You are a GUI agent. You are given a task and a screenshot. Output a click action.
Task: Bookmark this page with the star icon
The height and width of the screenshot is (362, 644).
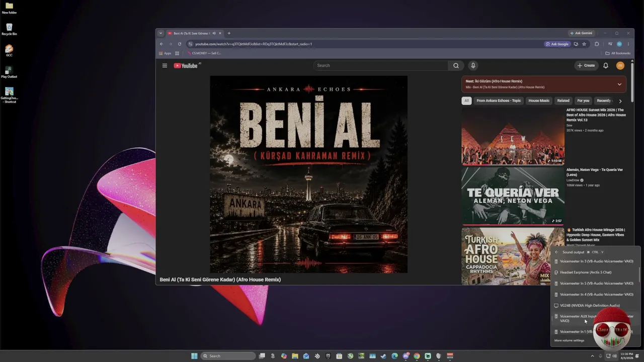pyautogui.click(x=584, y=44)
